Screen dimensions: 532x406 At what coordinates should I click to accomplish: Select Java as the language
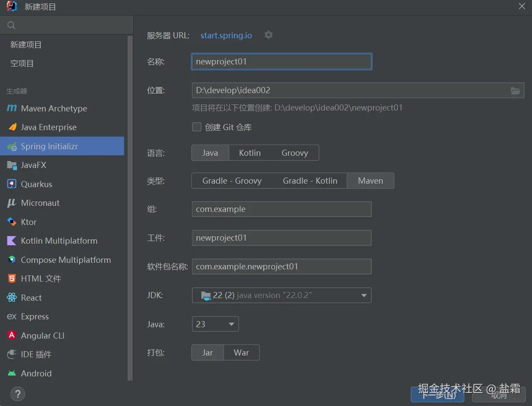tap(210, 153)
